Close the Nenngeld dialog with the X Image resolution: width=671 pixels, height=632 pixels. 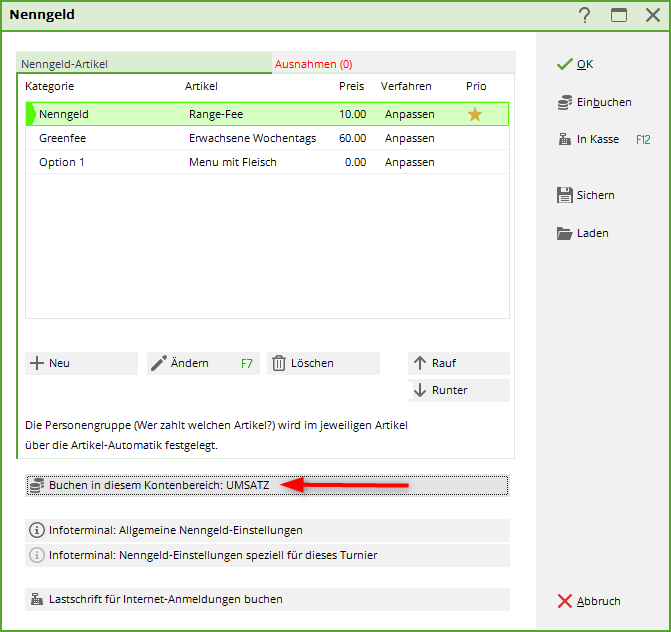[653, 15]
